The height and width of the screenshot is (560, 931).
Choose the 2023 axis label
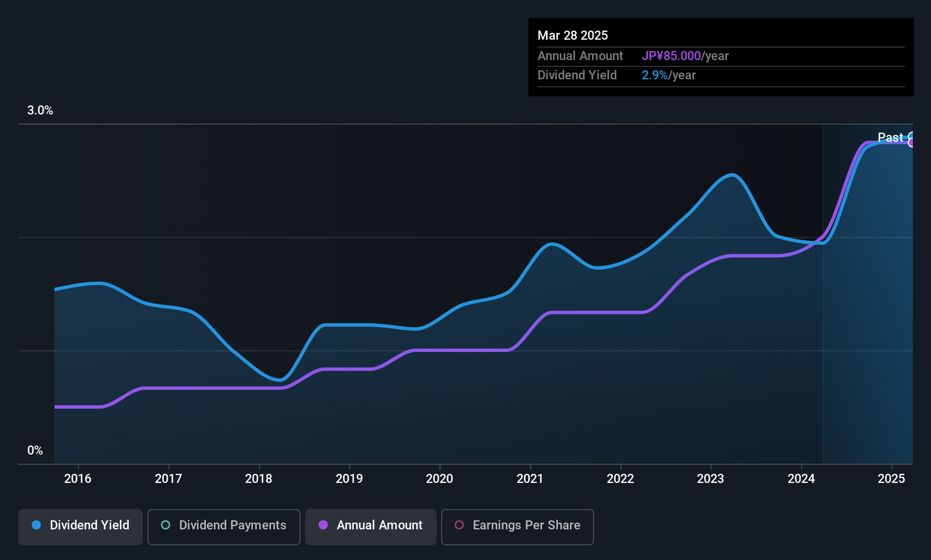tap(710, 479)
